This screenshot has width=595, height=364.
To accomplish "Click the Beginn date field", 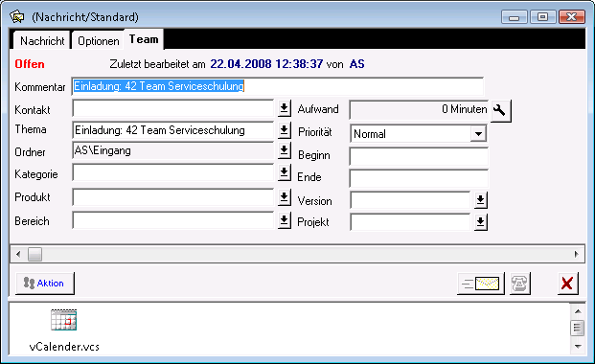I will point(419,156).
